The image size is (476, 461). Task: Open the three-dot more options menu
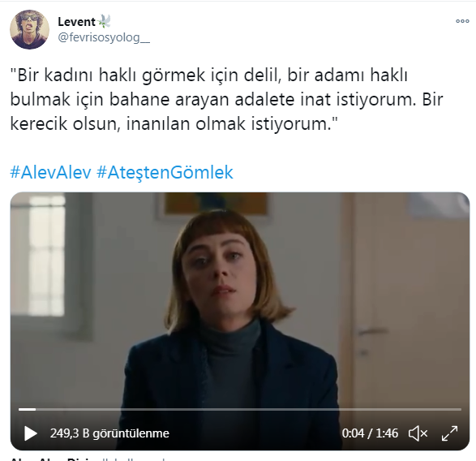tap(462, 21)
